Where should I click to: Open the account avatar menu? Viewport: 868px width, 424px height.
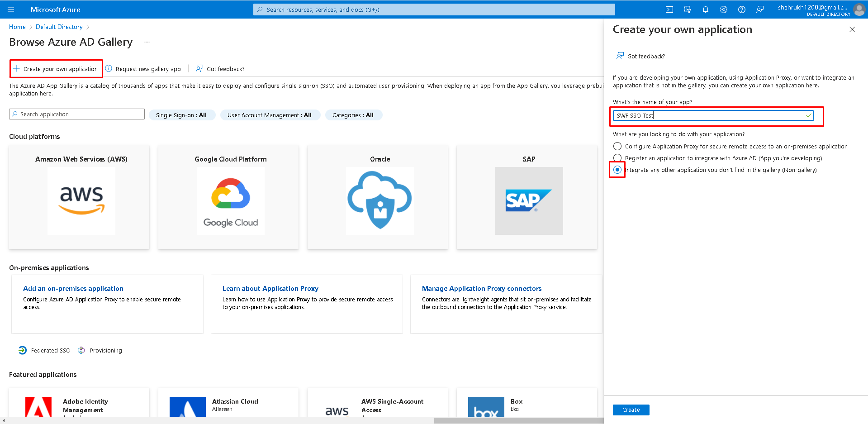coord(859,10)
